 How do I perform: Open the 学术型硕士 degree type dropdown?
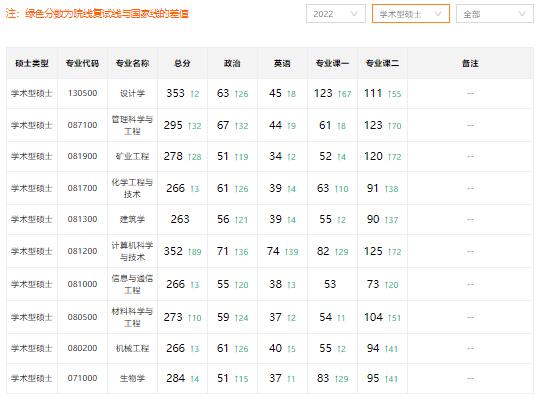click(411, 14)
